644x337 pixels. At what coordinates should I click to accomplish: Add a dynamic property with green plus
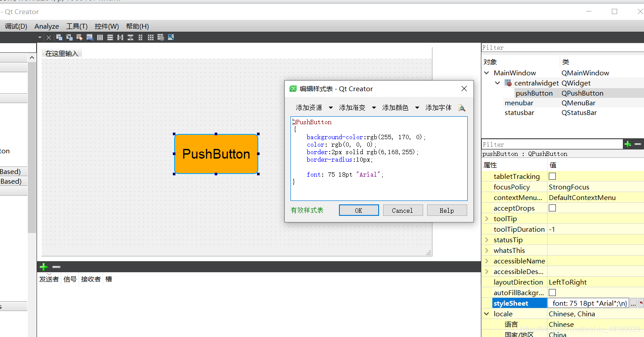pyautogui.click(x=627, y=144)
